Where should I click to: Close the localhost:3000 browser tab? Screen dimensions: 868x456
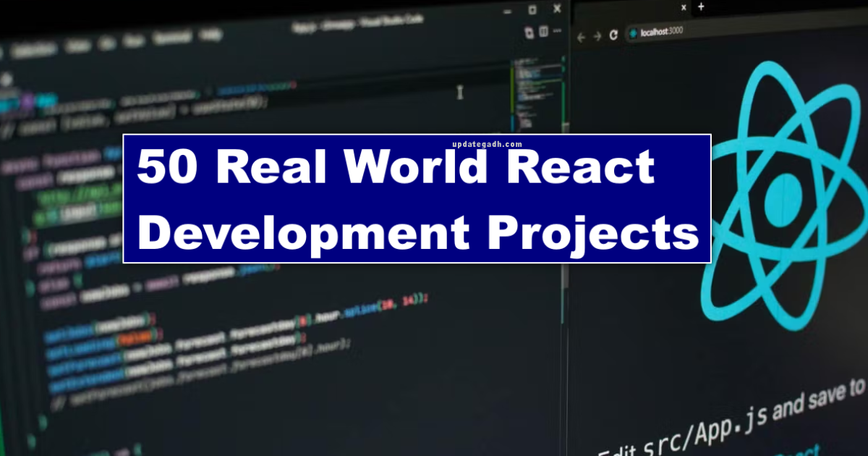(684, 7)
